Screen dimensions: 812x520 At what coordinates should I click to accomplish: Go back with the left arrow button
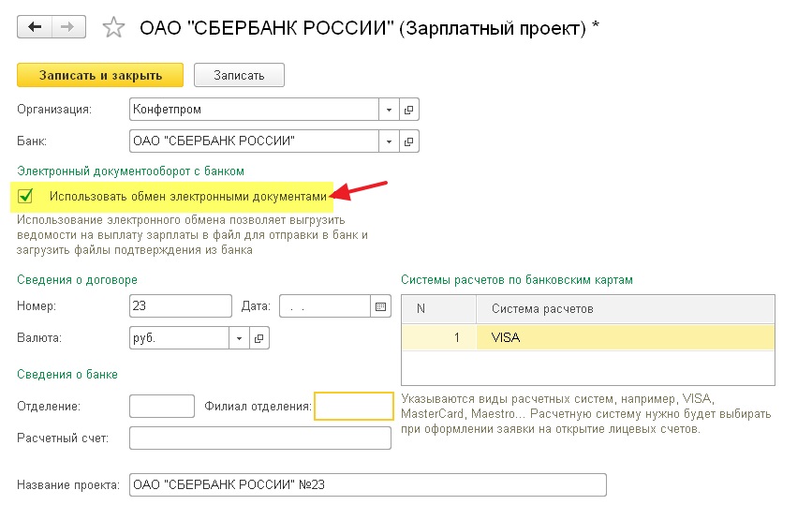(x=35, y=27)
